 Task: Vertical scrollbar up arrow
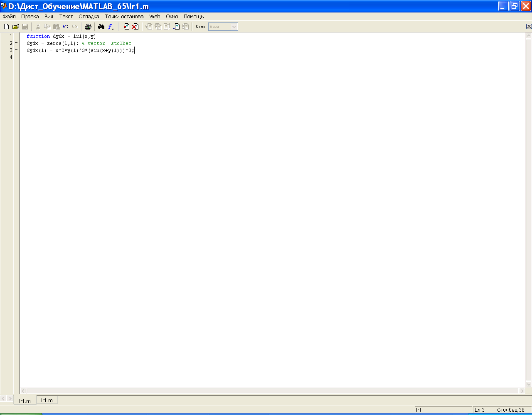click(529, 36)
